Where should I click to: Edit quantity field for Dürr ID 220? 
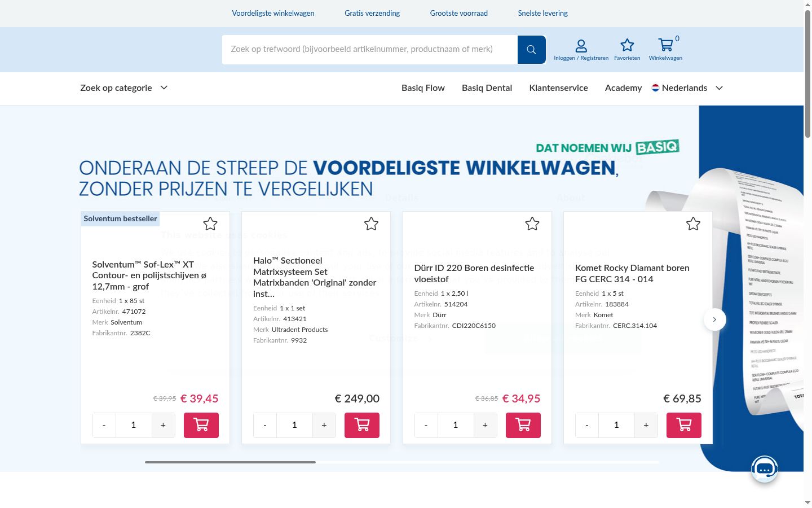pos(456,425)
